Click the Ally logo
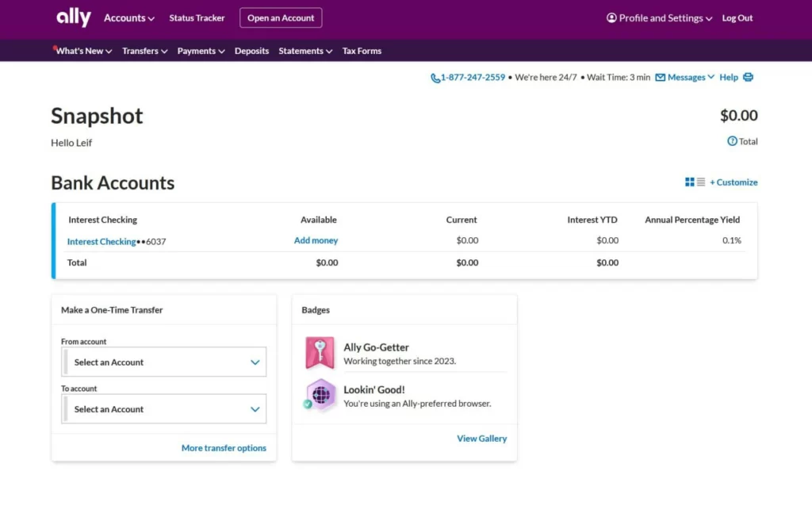 pos(74,17)
